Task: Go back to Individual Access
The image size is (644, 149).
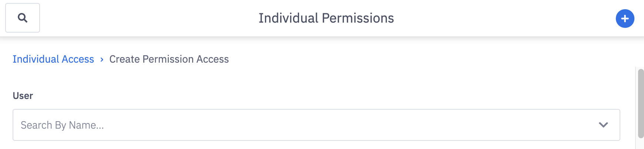Action: (53, 59)
